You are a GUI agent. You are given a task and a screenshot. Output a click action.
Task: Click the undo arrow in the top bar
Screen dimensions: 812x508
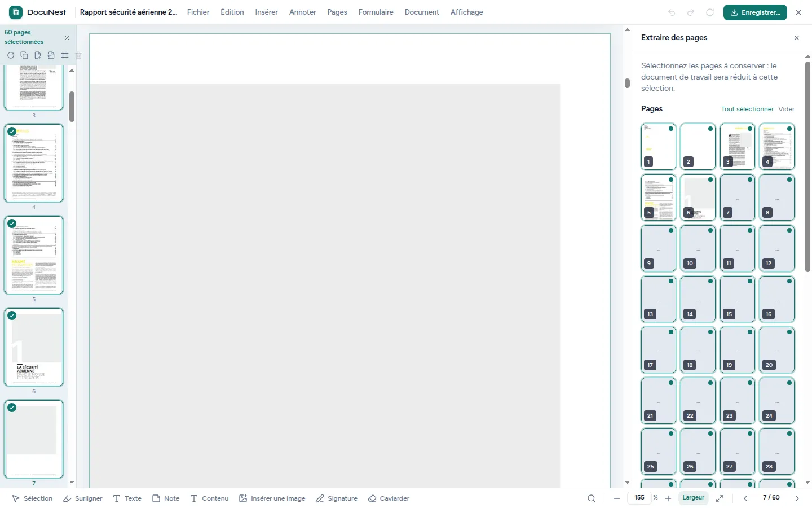672,12
